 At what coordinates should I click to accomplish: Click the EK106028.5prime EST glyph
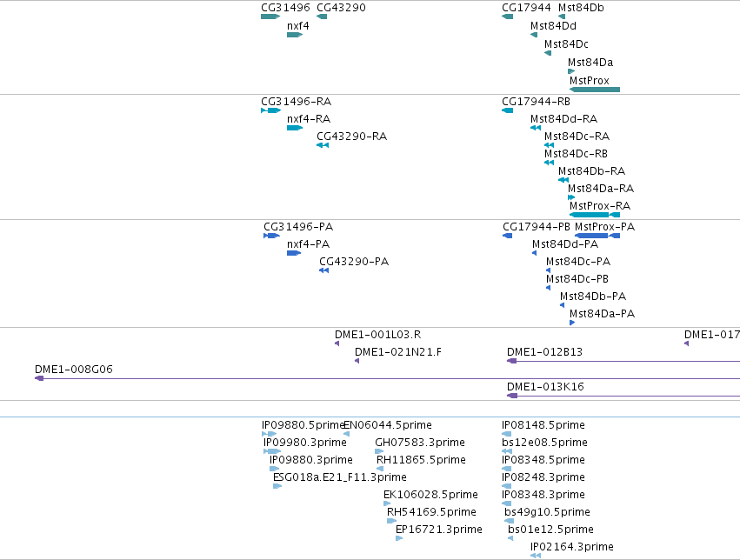[387, 503]
